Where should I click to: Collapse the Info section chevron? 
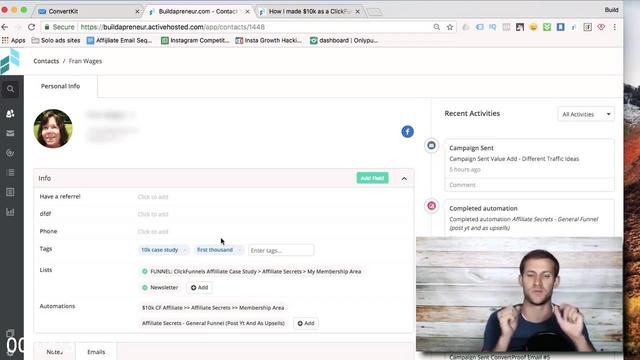click(x=404, y=178)
